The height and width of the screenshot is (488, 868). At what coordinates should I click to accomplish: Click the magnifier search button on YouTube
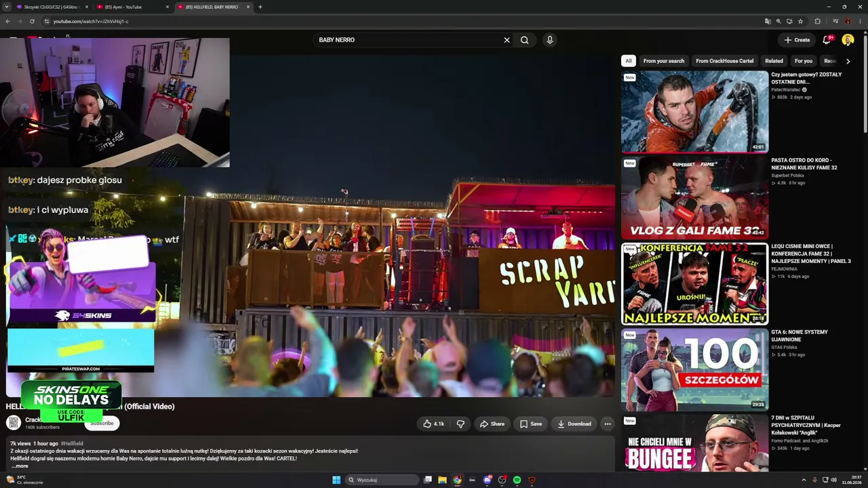(x=524, y=40)
